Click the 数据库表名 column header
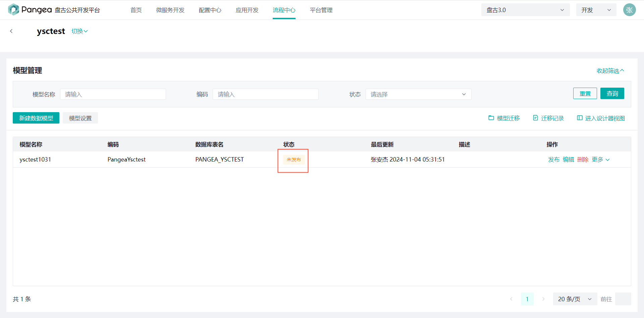Screen dimensions: 644x318 (209, 144)
